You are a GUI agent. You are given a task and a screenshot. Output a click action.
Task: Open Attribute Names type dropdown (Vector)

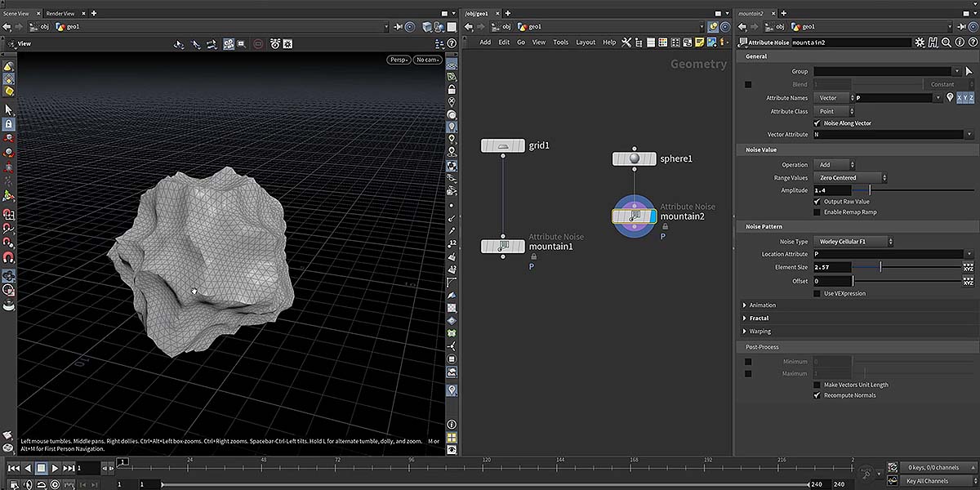click(834, 98)
